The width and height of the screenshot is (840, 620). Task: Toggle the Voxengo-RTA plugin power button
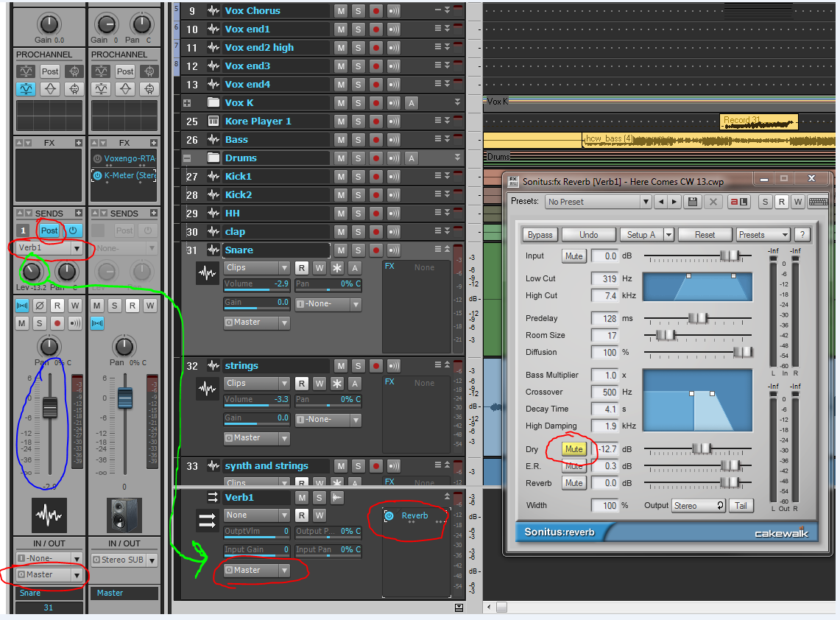coord(97,158)
